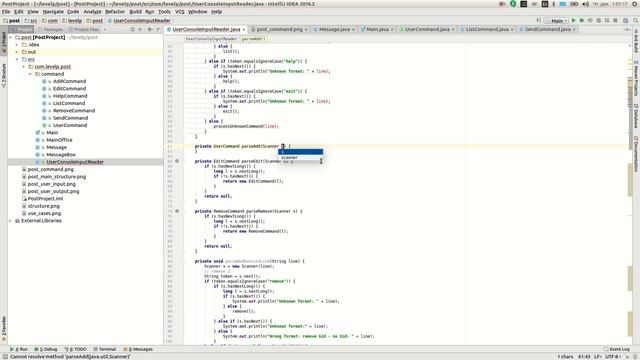The width and height of the screenshot is (640, 360).
Task: Open the Build menu
Action: 136,12
